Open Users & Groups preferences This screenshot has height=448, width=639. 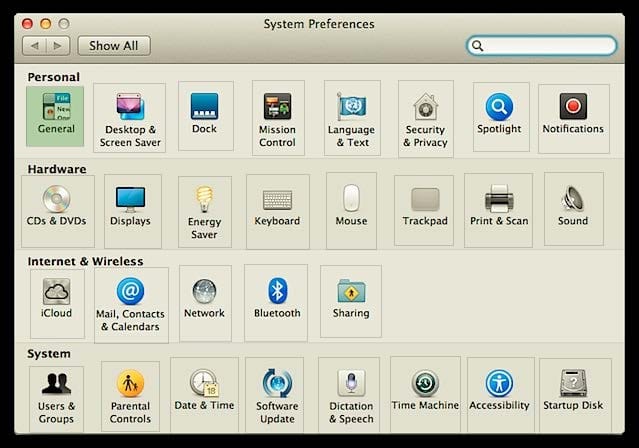tap(56, 399)
